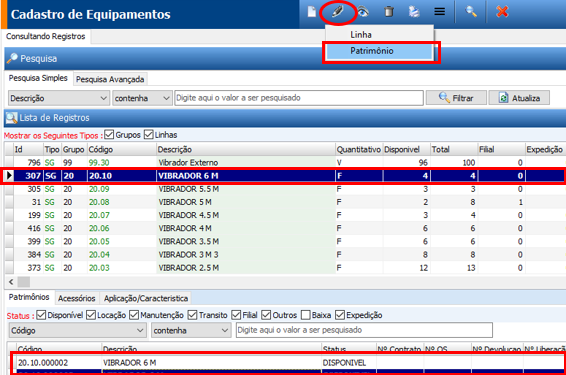
Task: Select the VIBRADOR 4 M row
Action: click(285, 228)
